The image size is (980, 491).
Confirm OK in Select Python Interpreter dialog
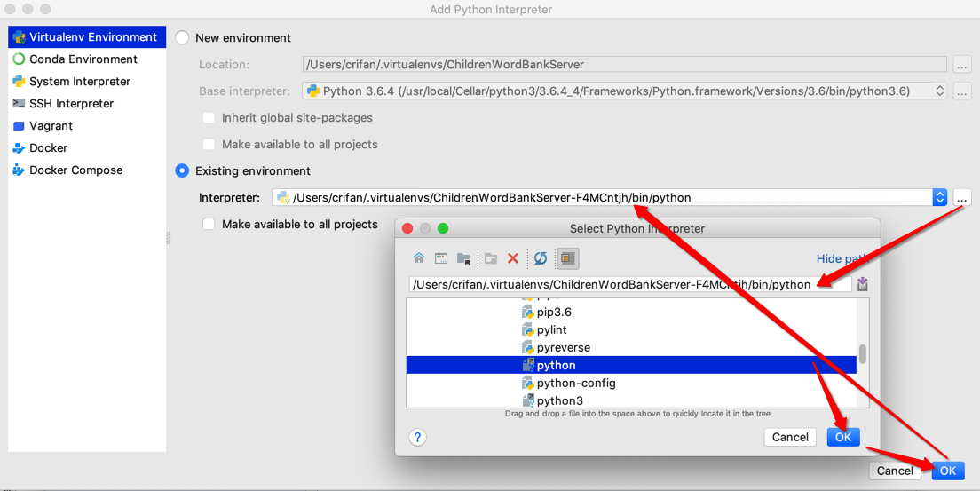(843, 437)
